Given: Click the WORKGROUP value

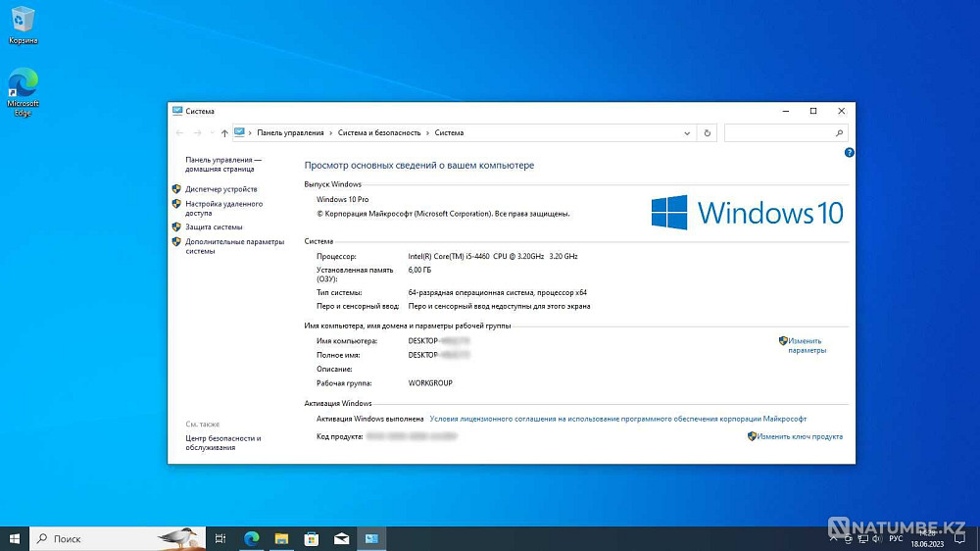Looking at the screenshot, I should coord(430,382).
